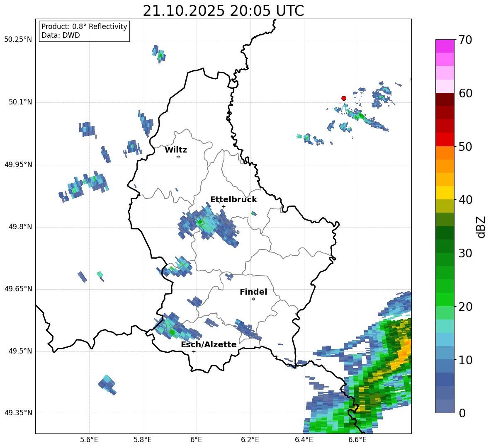
Task: Click the 49.35°N latitude label
Action: click(18, 413)
